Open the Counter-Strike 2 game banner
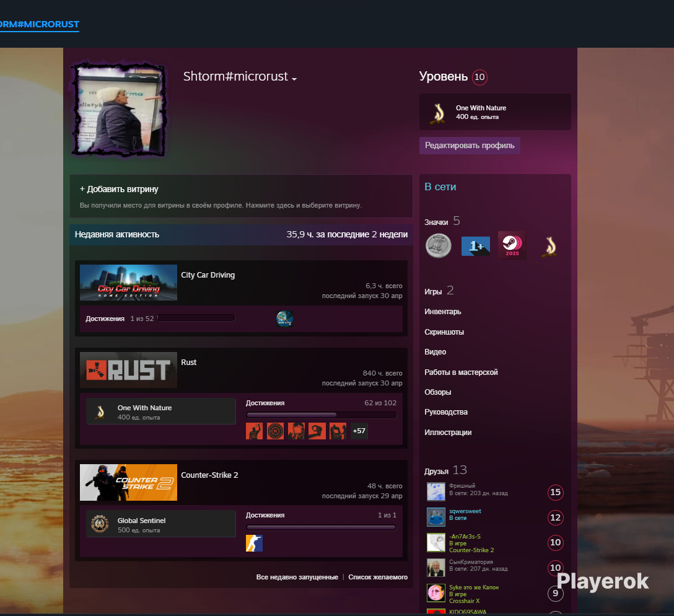The height and width of the screenshot is (616, 674). tap(128, 482)
